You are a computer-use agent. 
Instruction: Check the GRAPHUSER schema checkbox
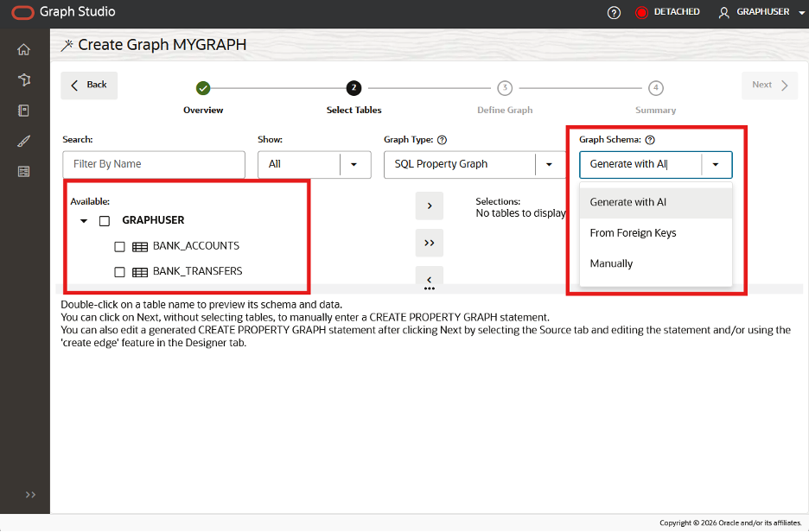tap(105, 220)
